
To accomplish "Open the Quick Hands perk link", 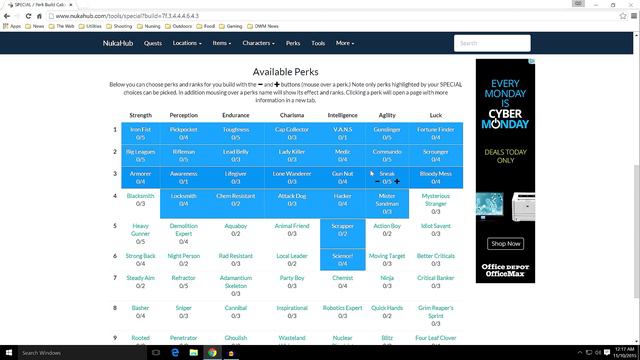I will [x=387, y=308].
